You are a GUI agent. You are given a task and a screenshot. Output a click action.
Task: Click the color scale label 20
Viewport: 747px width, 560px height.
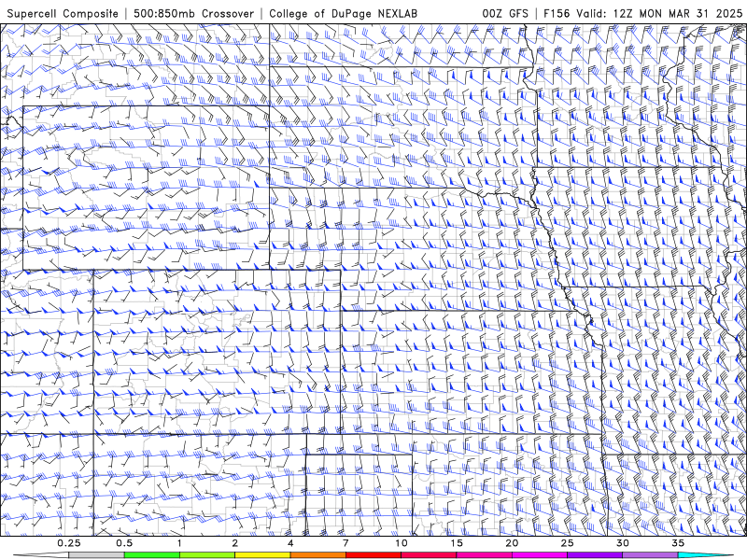point(512,543)
